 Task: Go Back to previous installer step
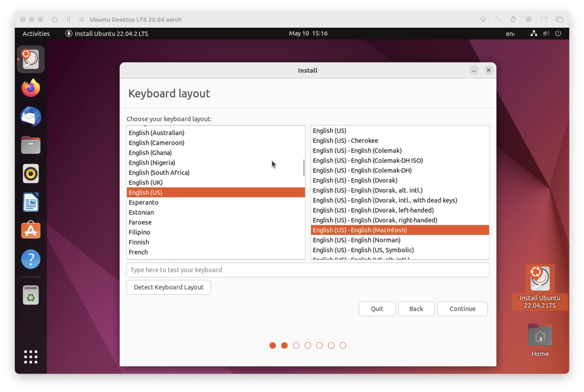coord(416,309)
